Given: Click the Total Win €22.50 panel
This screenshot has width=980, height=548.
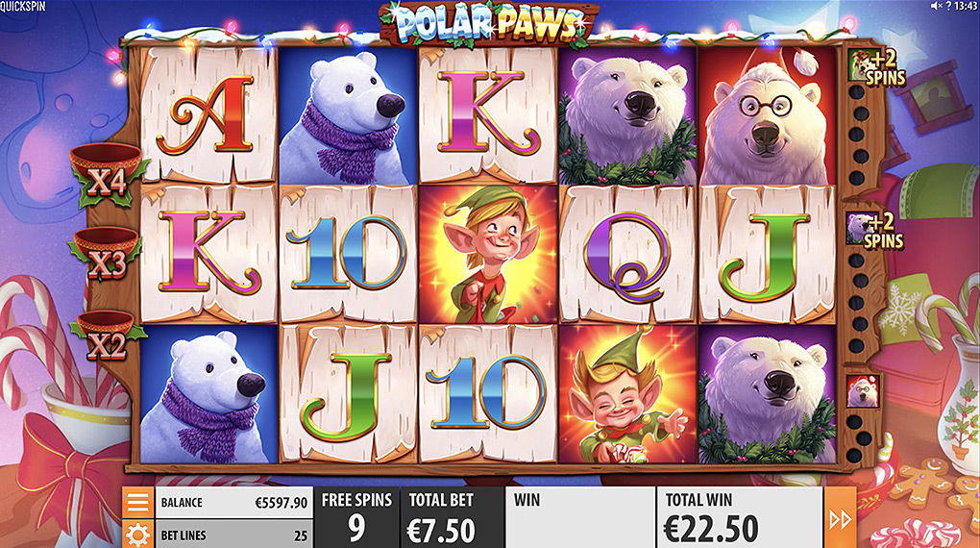Looking at the screenshot, I should pyautogui.click(x=740, y=518).
